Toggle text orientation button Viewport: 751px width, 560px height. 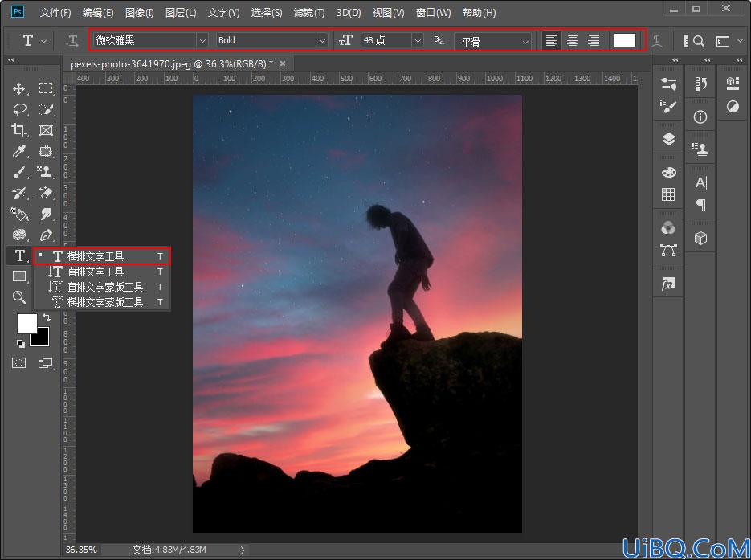coord(71,41)
